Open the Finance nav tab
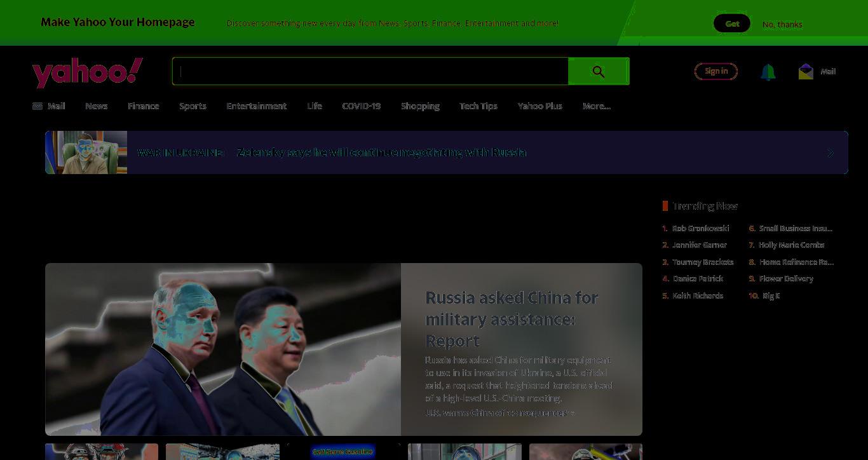This screenshot has width=868, height=460. 144,106
